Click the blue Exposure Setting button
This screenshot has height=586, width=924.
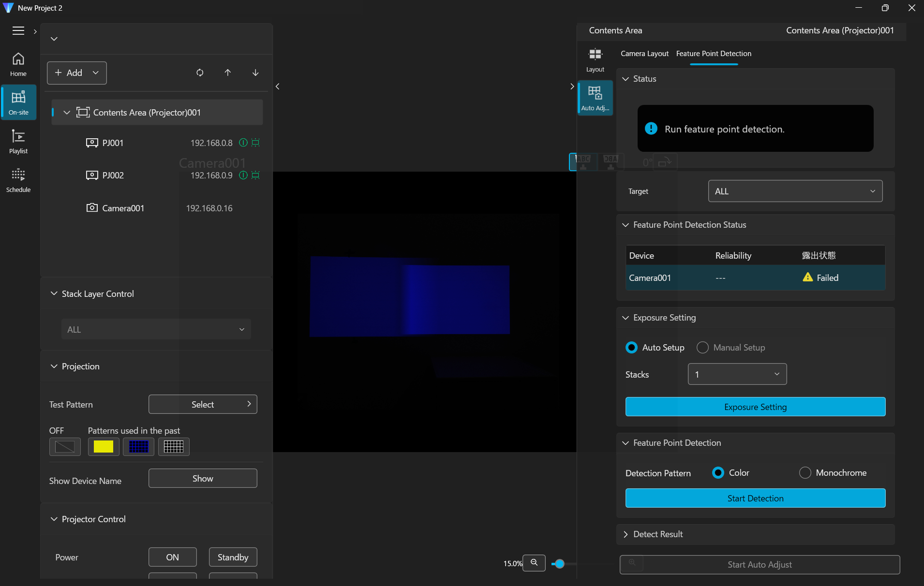(x=755, y=407)
